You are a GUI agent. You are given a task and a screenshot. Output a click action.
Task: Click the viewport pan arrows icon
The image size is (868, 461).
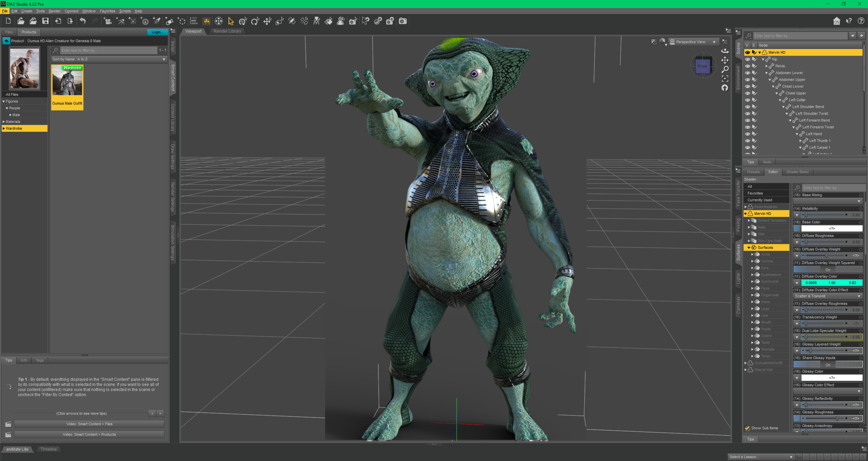coord(724,60)
